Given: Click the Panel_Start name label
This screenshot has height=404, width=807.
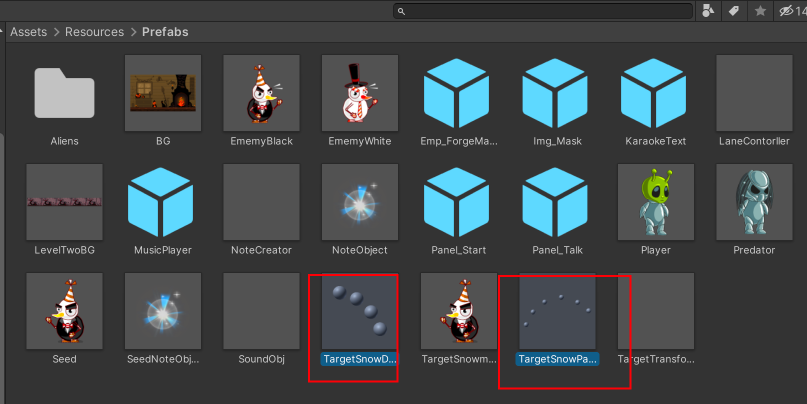Looking at the screenshot, I should tap(459, 250).
